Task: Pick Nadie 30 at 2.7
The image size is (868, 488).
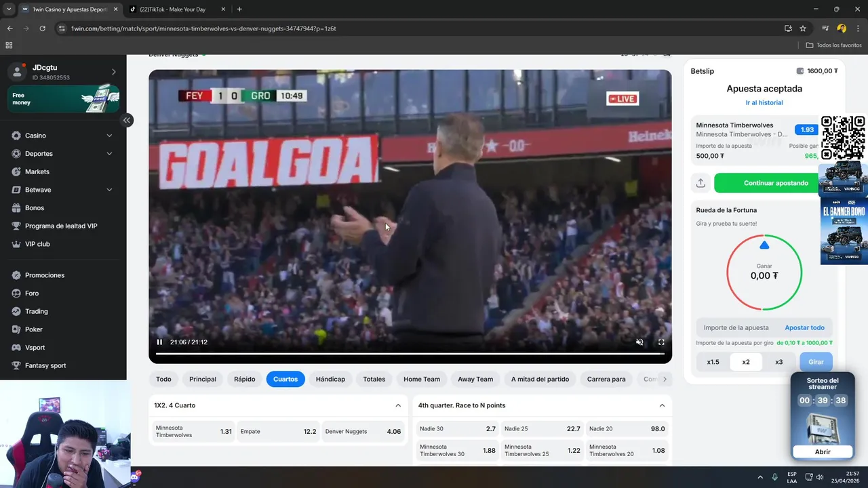Action: (458, 429)
